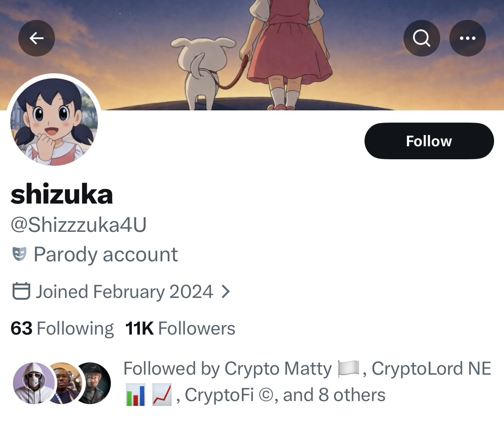Open search from the magnifier icon
The height and width of the screenshot is (427, 504).
tap(421, 38)
